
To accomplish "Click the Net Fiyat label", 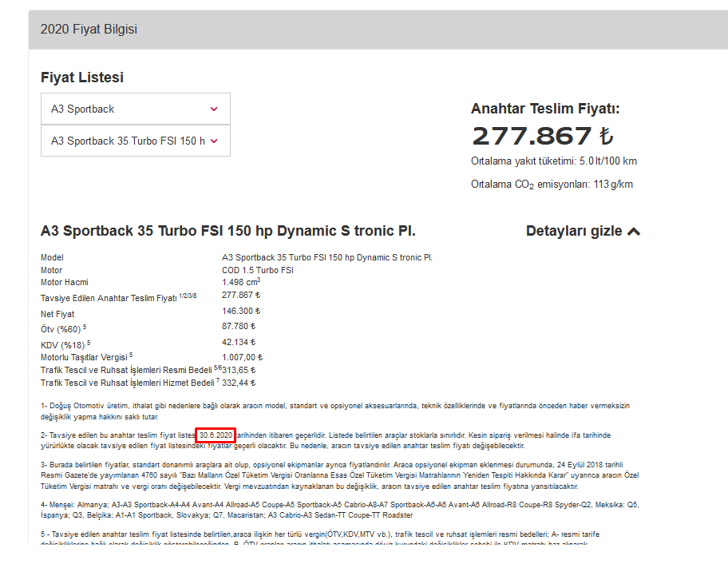I will click(57, 314).
